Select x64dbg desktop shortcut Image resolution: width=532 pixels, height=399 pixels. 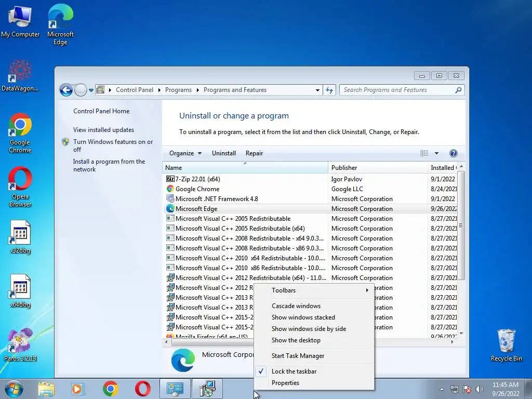click(x=20, y=291)
